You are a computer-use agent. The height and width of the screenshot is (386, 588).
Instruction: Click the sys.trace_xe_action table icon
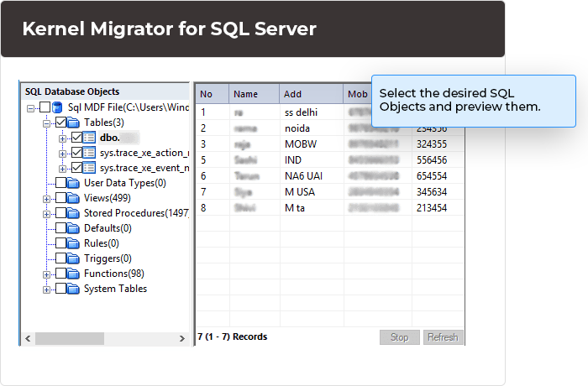89,153
